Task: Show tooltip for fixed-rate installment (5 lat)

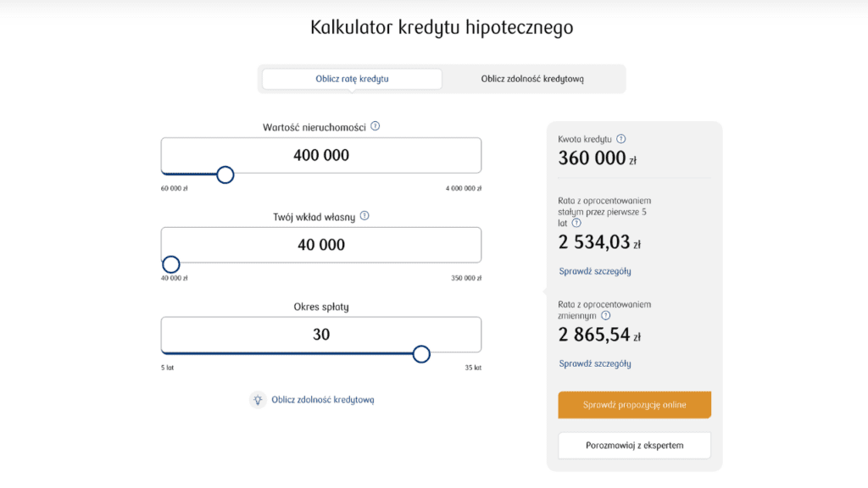Action: pos(576,223)
